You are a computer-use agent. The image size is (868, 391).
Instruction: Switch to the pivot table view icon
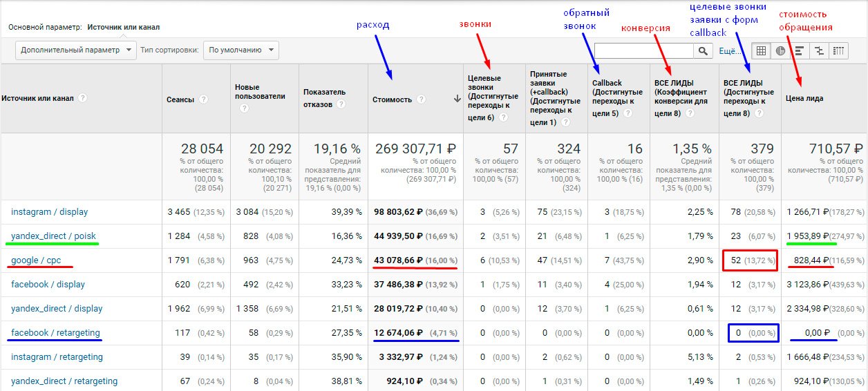pos(838,50)
